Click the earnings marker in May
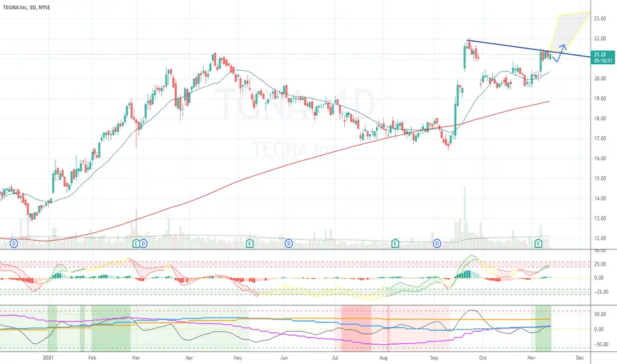The width and height of the screenshot is (617, 364). 250,244
